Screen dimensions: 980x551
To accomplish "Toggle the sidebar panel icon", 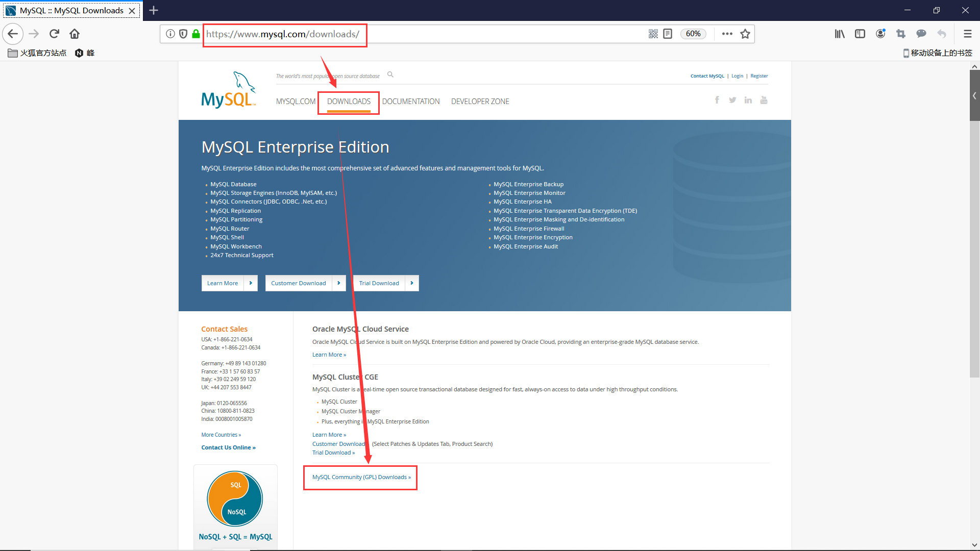I will [860, 34].
